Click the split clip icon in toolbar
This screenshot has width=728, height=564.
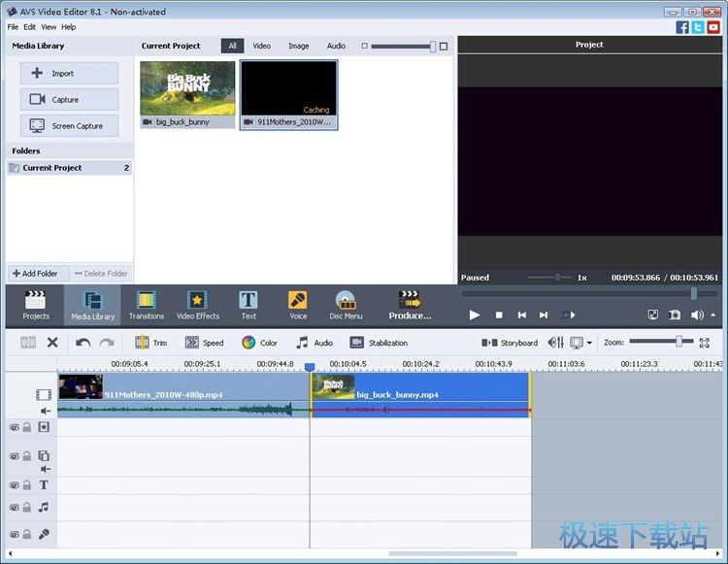[28, 343]
